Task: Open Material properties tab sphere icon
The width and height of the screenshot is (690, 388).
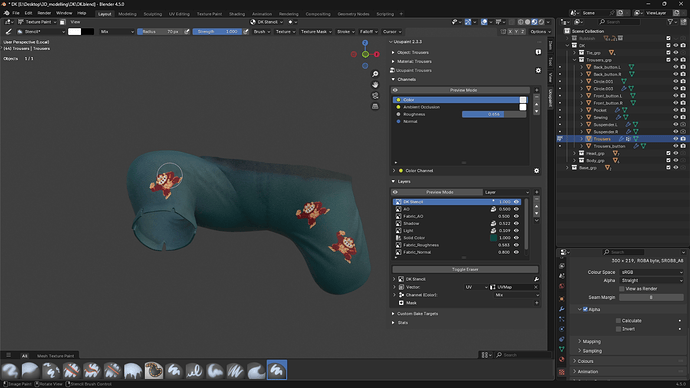Action: pos(562,359)
